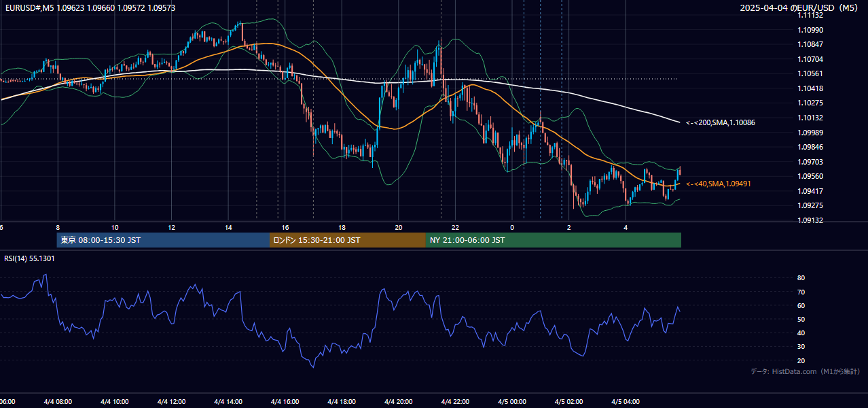Viewport: 868px width, 408px height.
Task: Click hour tick 18 under the candlestick chart
Action: pos(342,227)
